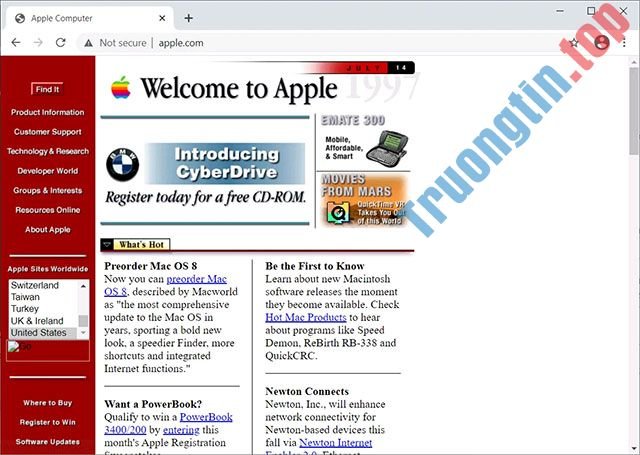The width and height of the screenshot is (640, 455).
Task: Select the Apple Computer tab
Action: tap(90, 18)
